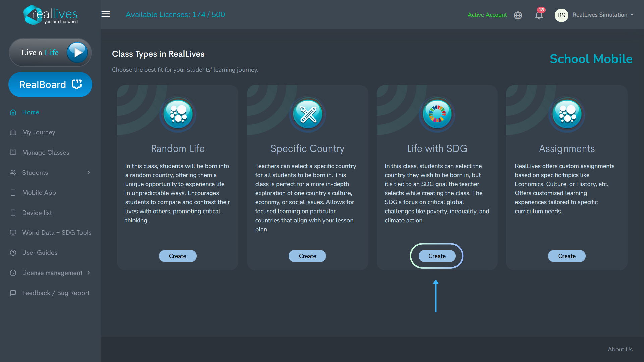
Task: Click the notification count badge 18
Action: point(541,10)
